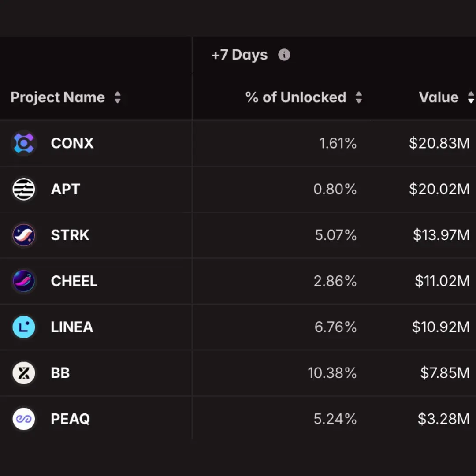This screenshot has width=476, height=476.
Task: Click the APT token logo icon
Action: [x=24, y=189]
